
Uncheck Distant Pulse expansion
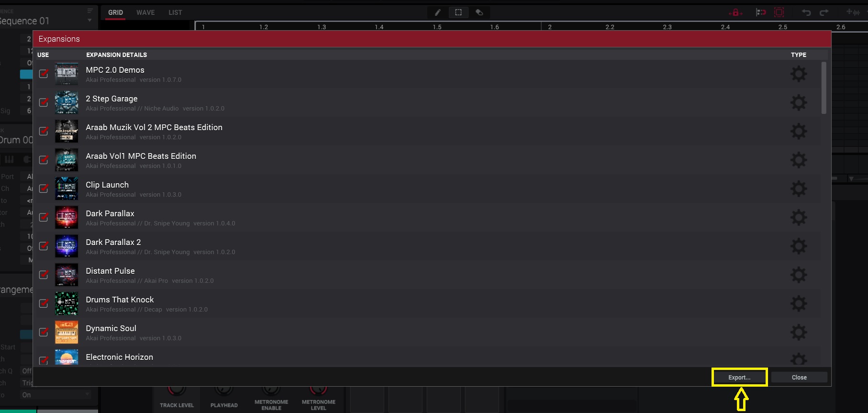44,275
